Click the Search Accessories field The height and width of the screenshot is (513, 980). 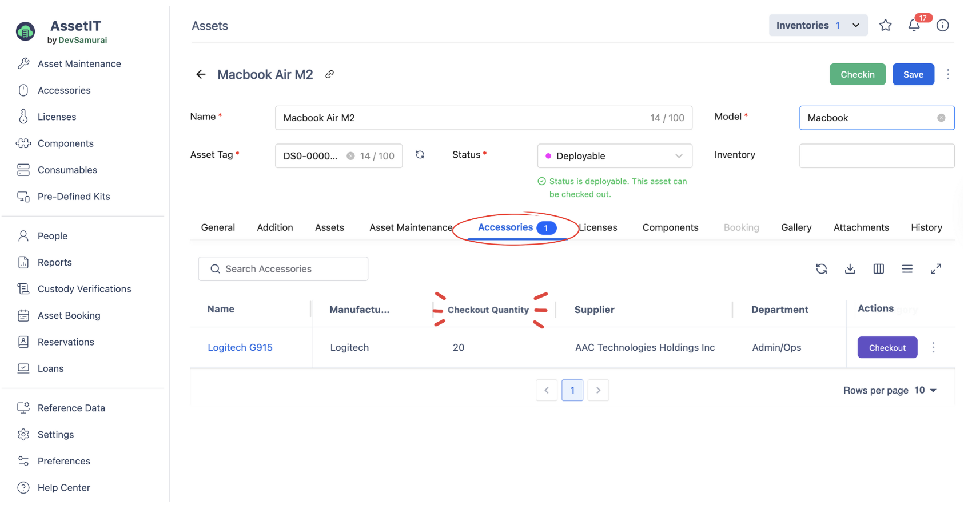283,269
